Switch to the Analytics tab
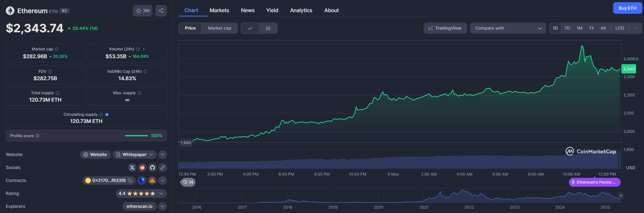 (x=301, y=11)
